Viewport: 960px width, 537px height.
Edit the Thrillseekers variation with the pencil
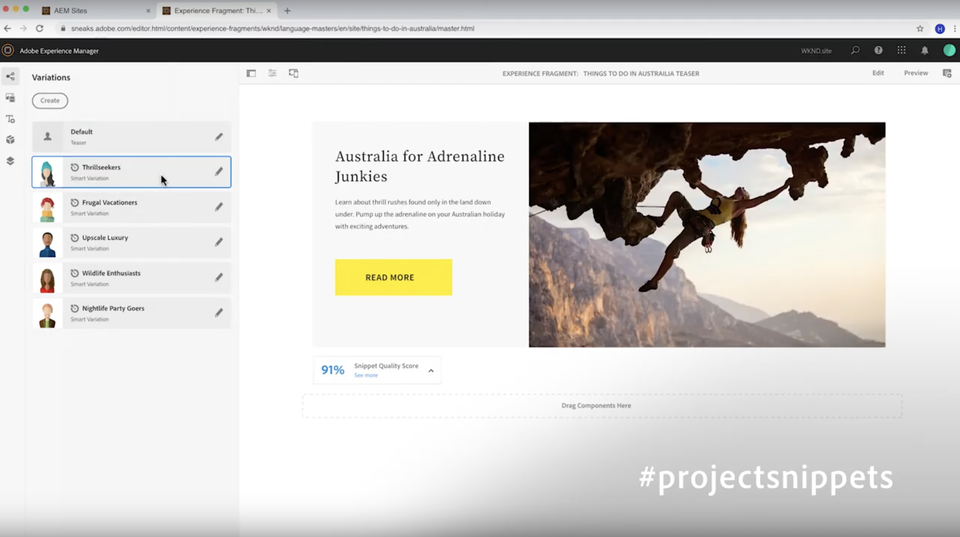[x=219, y=171]
